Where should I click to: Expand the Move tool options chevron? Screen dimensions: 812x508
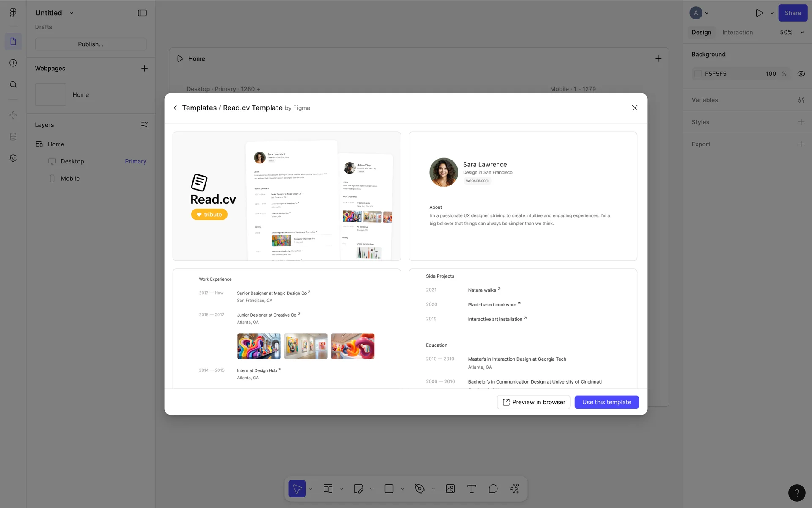click(x=311, y=489)
